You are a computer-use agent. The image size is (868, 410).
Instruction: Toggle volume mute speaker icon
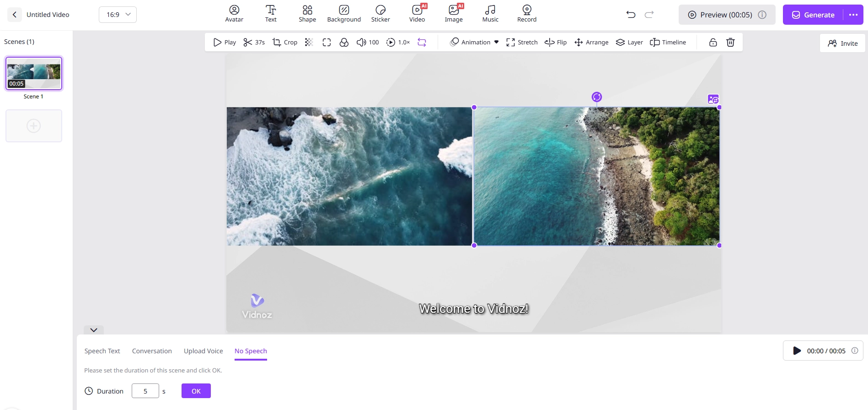click(x=361, y=42)
